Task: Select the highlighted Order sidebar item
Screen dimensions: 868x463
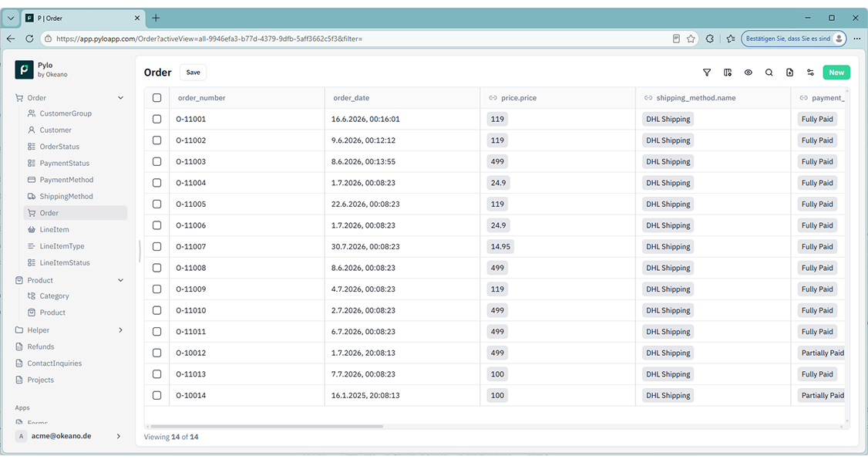Action: 76,213
